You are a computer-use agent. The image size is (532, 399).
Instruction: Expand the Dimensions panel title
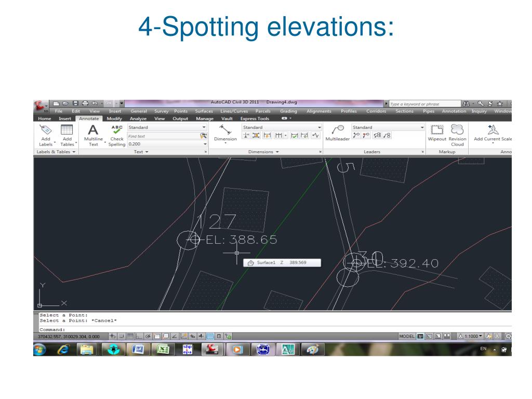(x=263, y=152)
